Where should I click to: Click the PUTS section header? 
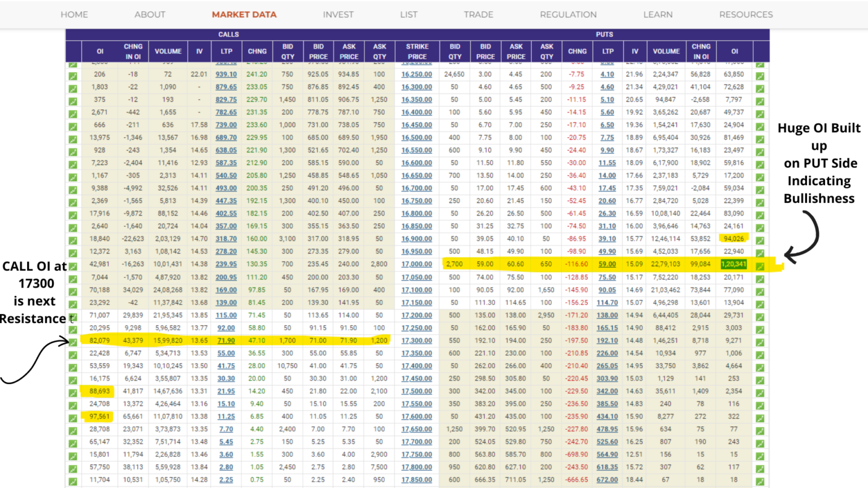pos(604,34)
